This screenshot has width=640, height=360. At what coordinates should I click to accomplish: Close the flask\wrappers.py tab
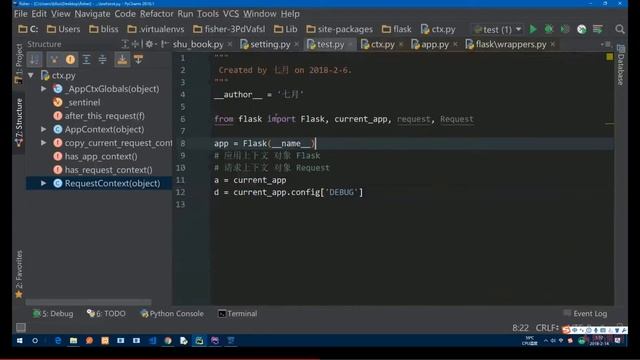click(x=553, y=44)
